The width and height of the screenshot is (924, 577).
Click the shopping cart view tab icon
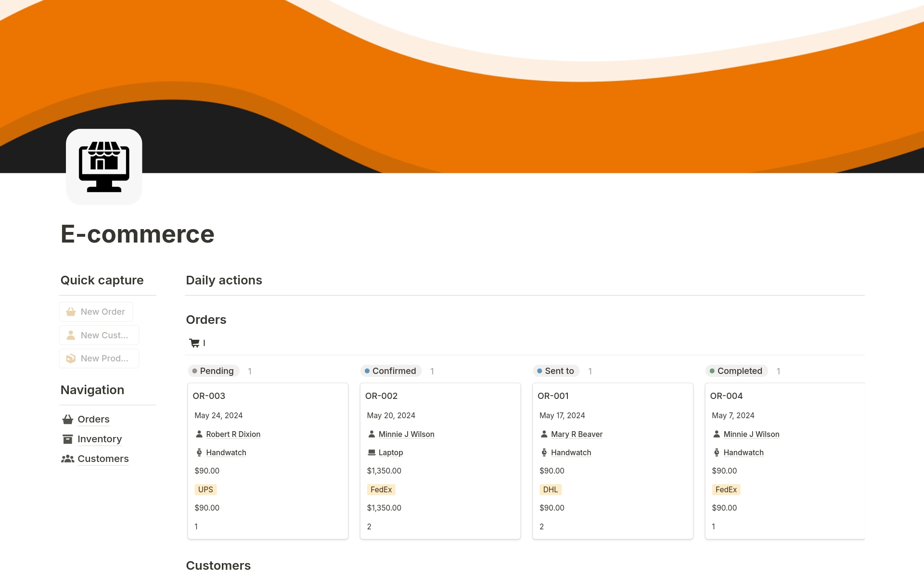tap(194, 343)
